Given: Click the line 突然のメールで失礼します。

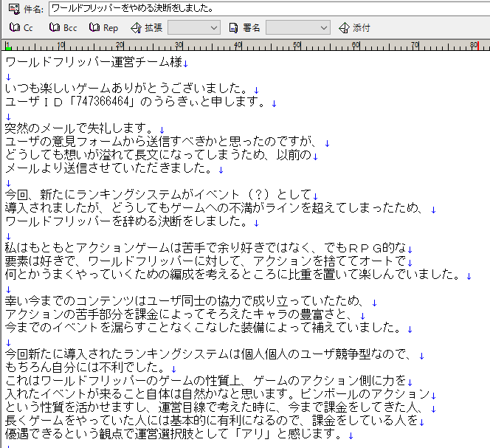Looking at the screenshot, I should (x=80, y=128).
